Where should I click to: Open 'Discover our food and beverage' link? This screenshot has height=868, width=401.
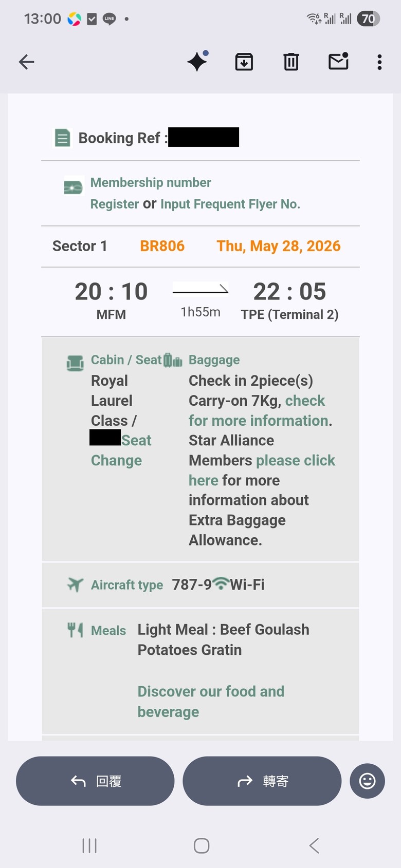(211, 702)
